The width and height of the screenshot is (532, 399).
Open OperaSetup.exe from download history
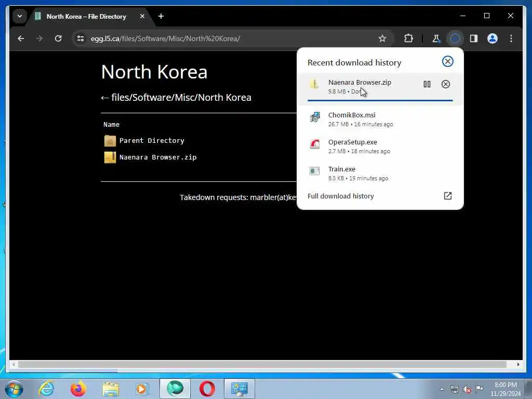[x=380, y=146]
